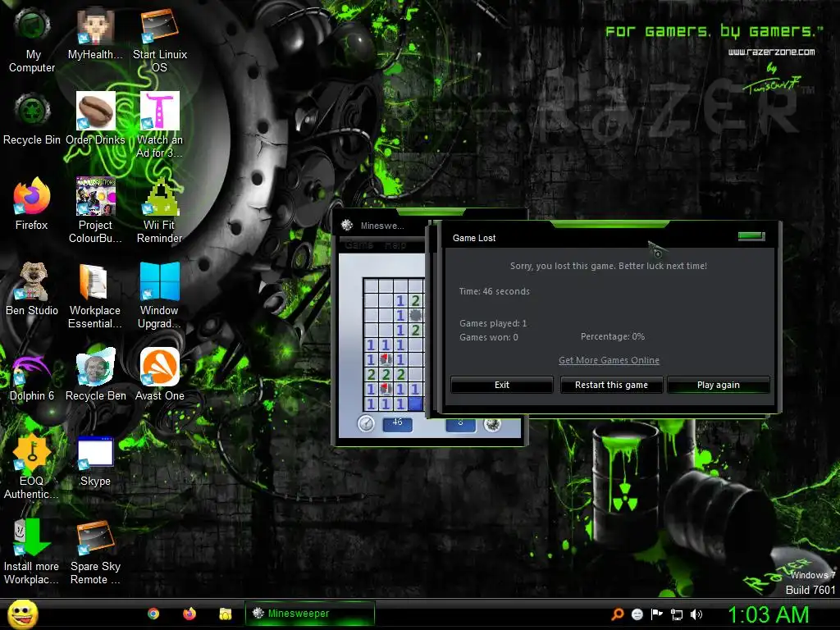Click the Exit button in Game Lost
The height and width of the screenshot is (630, 840).
(502, 385)
